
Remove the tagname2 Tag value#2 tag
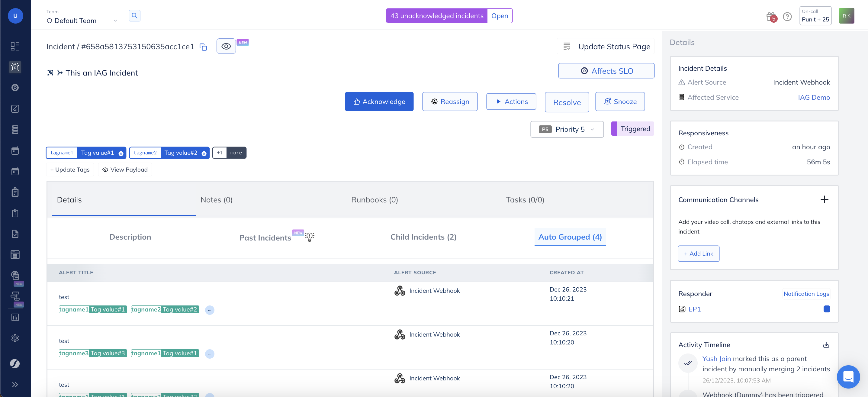click(204, 153)
